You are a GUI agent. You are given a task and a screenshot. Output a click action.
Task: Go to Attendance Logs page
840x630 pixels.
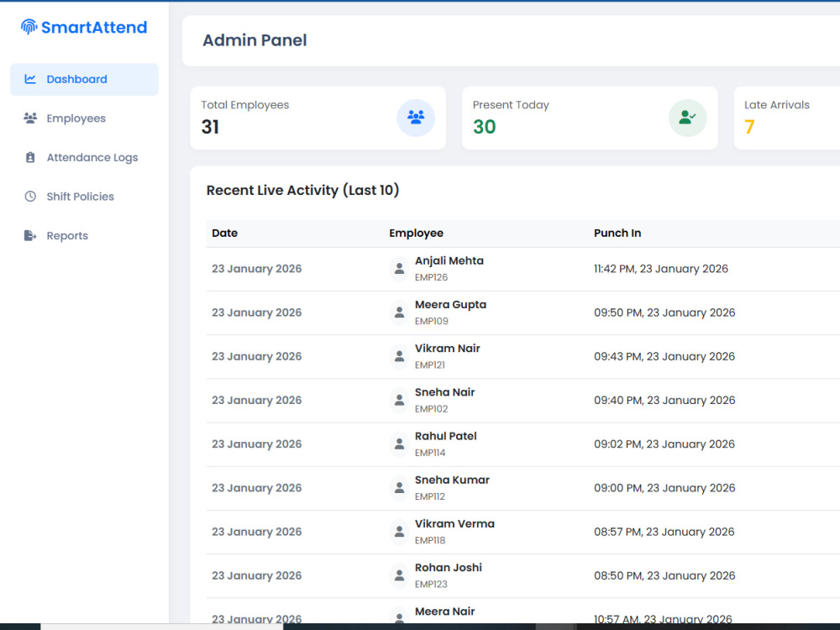[84, 158]
